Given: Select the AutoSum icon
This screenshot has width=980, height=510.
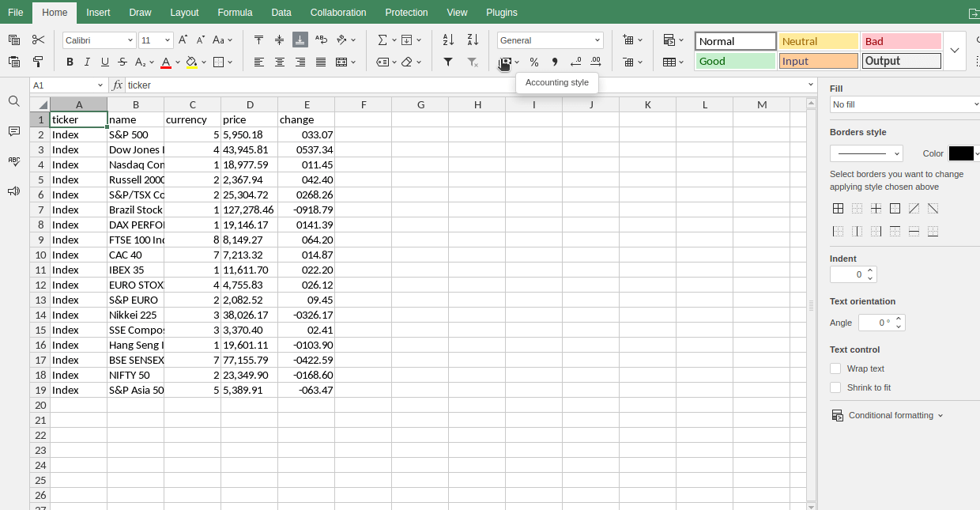Looking at the screenshot, I should [383, 40].
